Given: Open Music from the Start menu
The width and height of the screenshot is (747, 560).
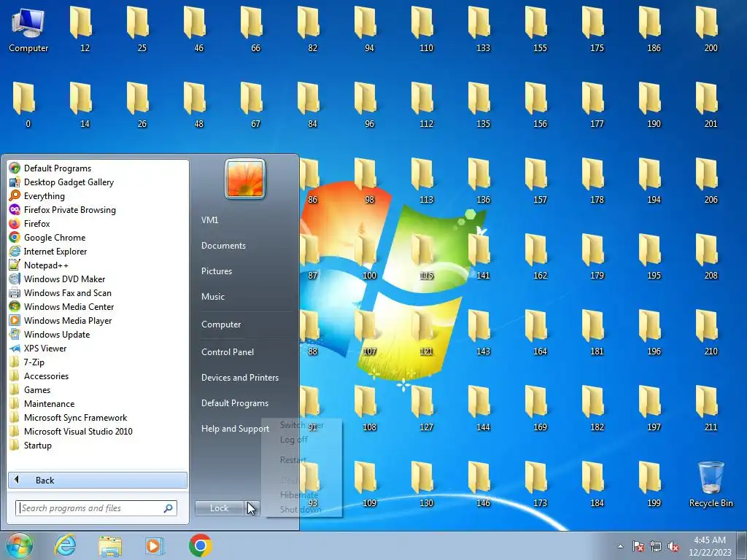Looking at the screenshot, I should [x=213, y=297].
